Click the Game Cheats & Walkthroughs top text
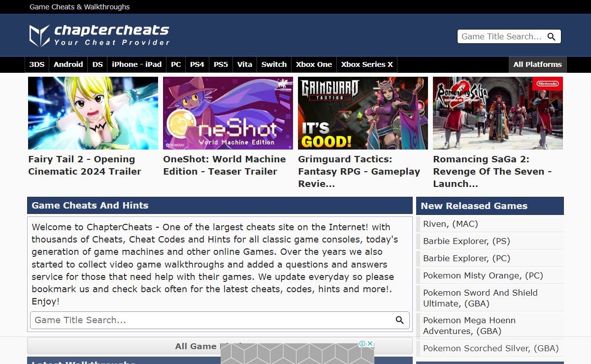 click(80, 7)
